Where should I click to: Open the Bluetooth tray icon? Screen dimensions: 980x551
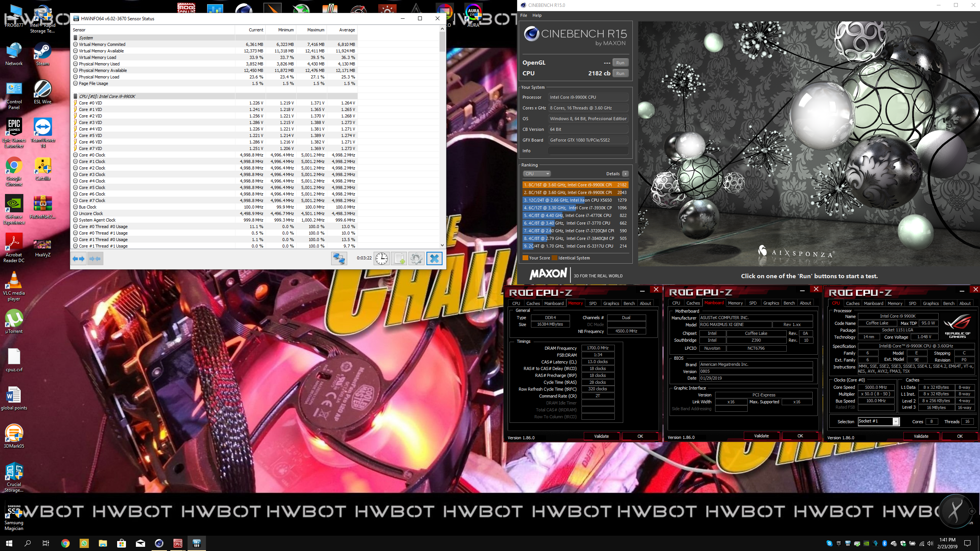885,543
